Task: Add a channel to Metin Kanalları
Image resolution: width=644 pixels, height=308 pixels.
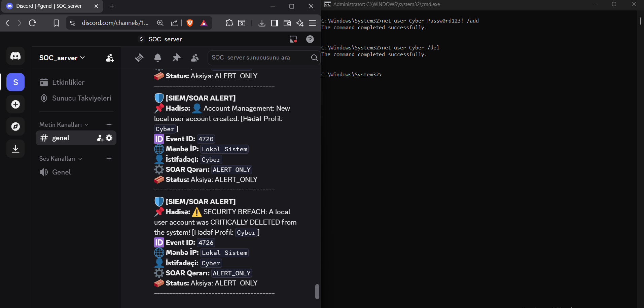Action: tap(109, 125)
